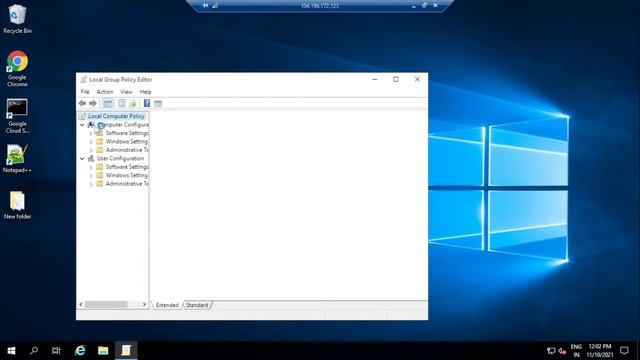640x360 pixels.
Task: Select Administrative Templates folder under Computer Configuration
Action: (127, 150)
